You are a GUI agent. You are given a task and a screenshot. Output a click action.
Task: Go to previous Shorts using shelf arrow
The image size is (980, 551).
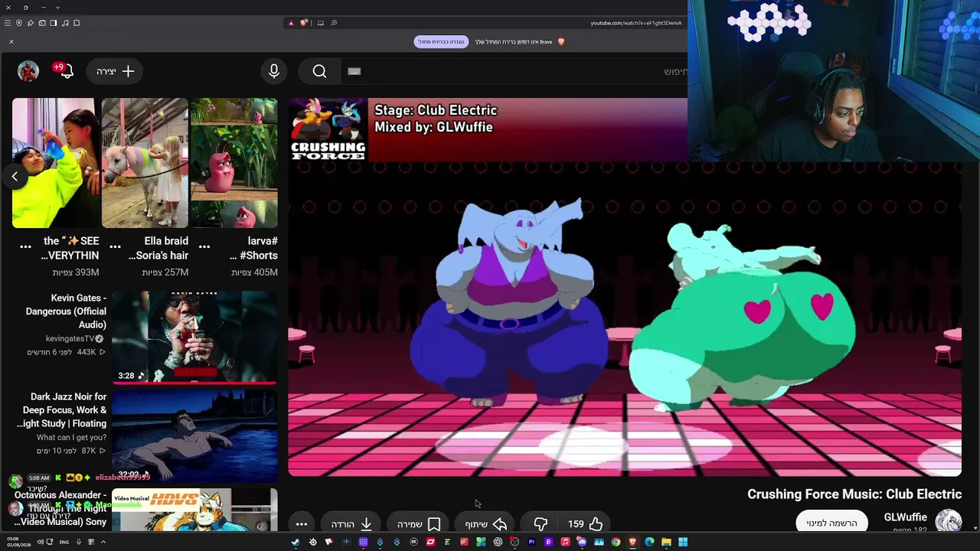click(x=15, y=177)
